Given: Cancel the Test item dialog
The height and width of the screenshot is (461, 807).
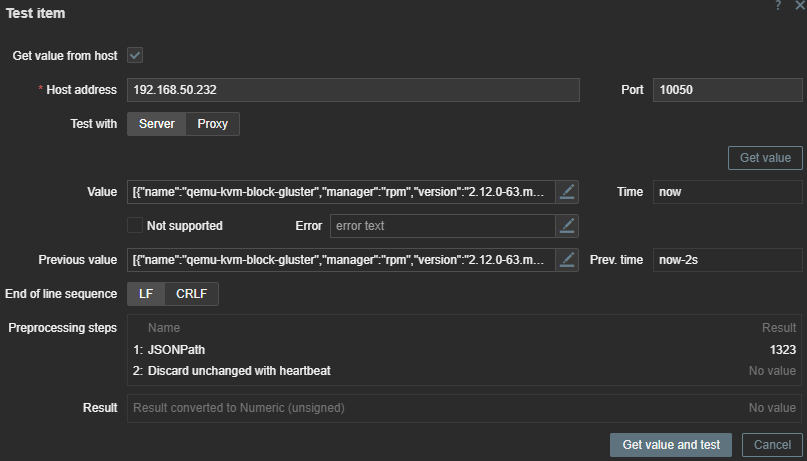Looking at the screenshot, I should (772, 445).
